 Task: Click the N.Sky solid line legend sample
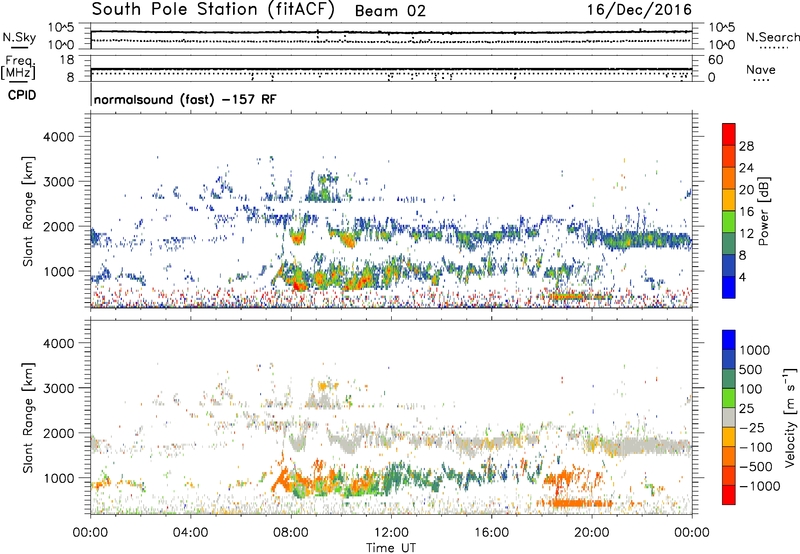point(19,47)
